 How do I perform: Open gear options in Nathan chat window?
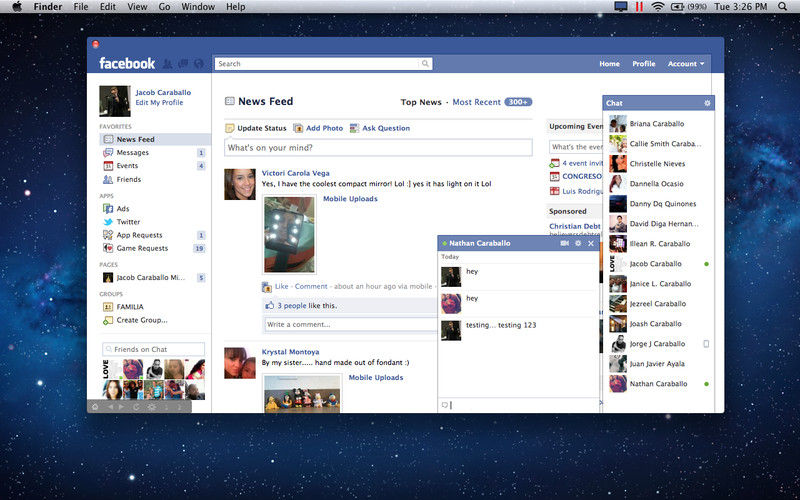(x=578, y=243)
